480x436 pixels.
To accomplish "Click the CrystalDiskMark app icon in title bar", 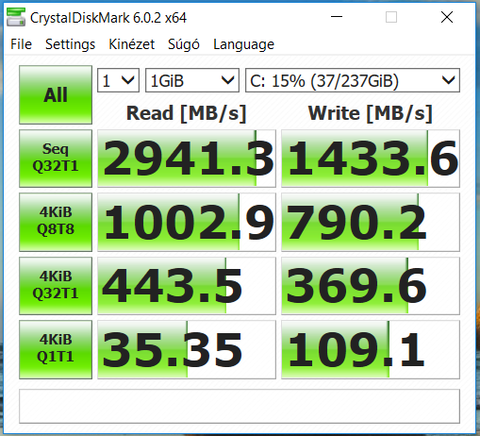I will pos(16,17).
